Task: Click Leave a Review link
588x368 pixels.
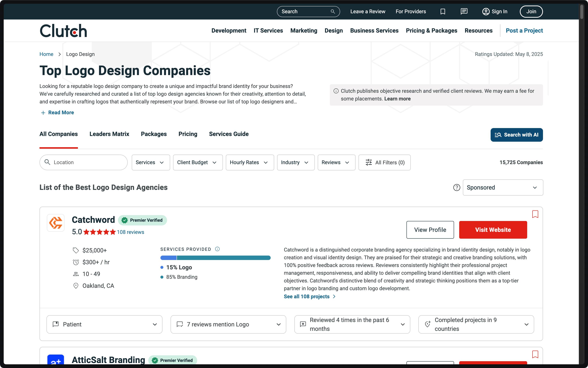Action: coord(368,11)
